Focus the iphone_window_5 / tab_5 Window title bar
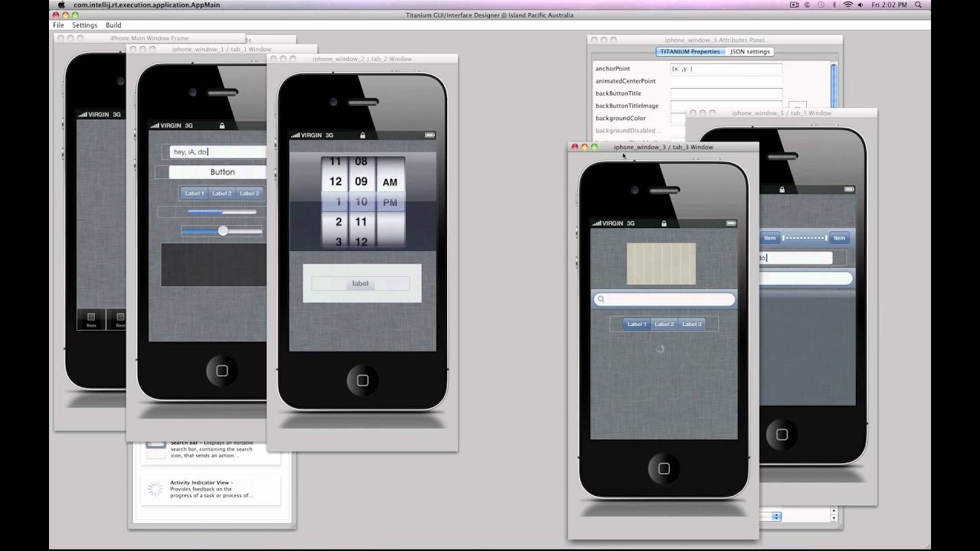The height and width of the screenshot is (551, 980). pos(781,113)
